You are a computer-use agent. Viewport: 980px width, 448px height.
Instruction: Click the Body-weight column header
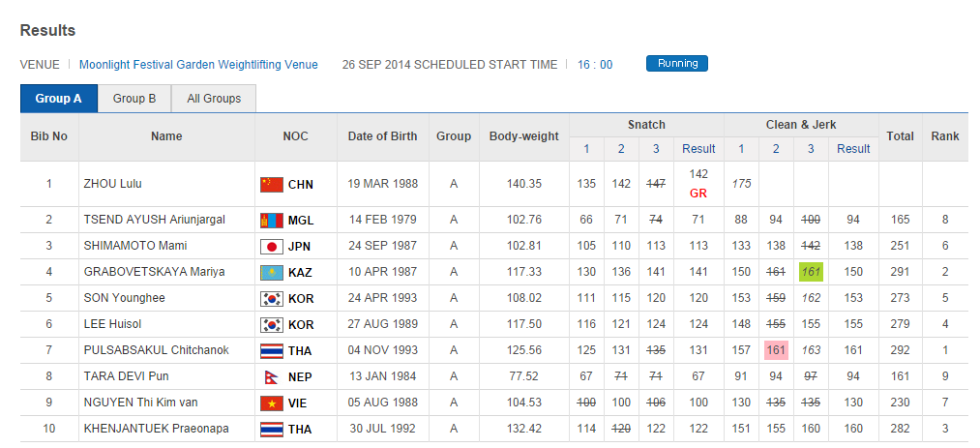point(524,136)
